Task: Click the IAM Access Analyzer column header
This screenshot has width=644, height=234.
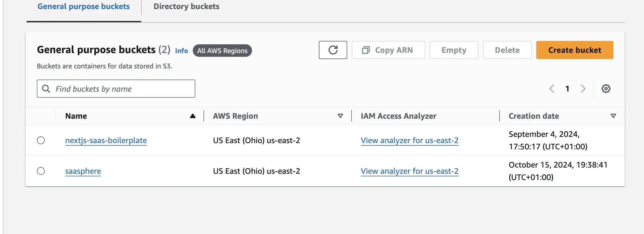Action: pyautogui.click(x=399, y=116)
